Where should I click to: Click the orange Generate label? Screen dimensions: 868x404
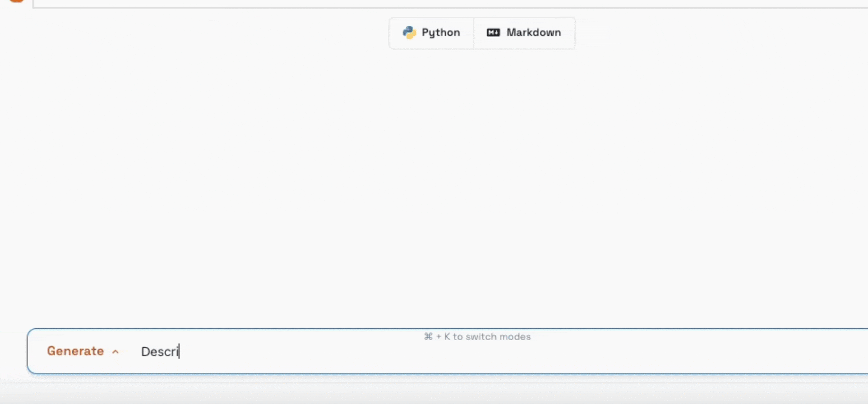click(75, 351)
